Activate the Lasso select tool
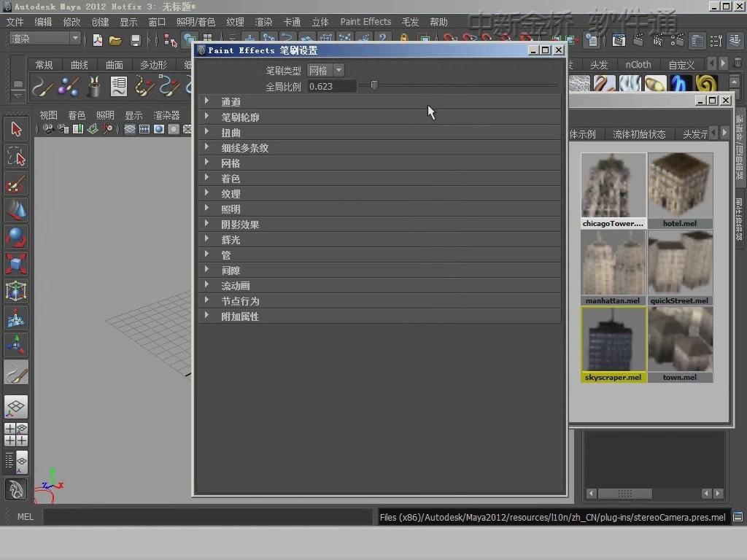 pos(16,156)
